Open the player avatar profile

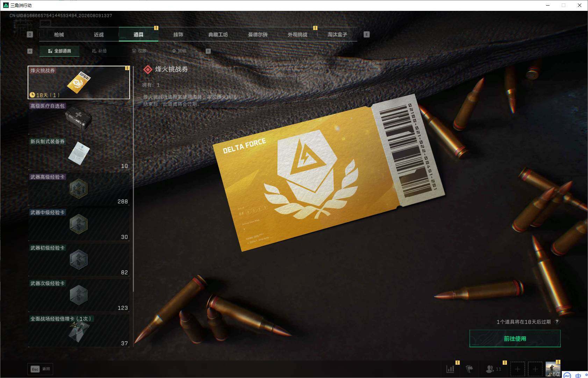point(553,369)
